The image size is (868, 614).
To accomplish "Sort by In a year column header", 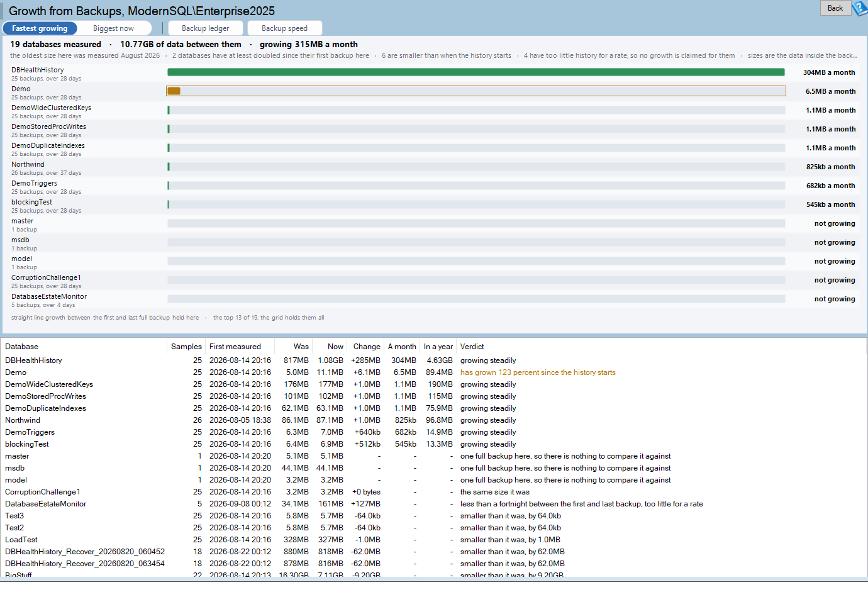I will [x=438, y=347].
